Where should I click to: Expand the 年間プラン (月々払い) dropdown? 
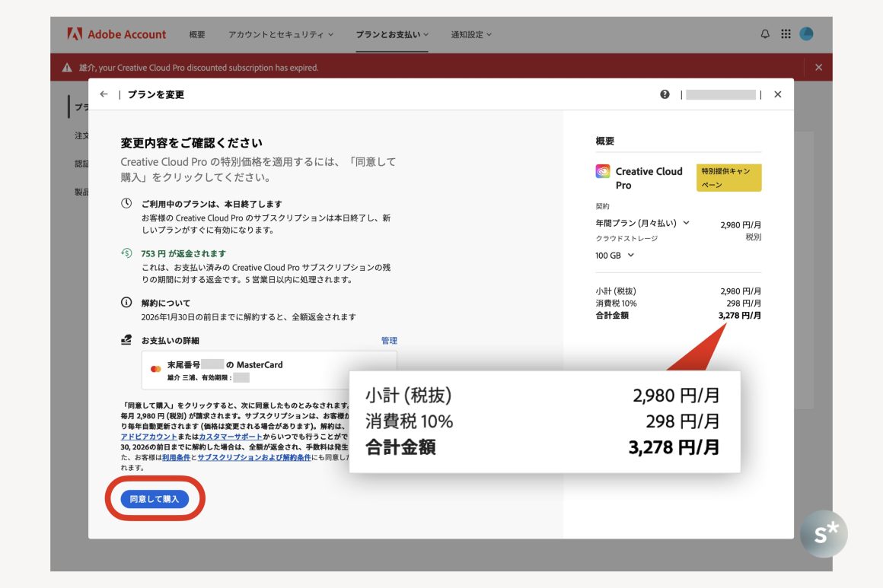tap(642, 224)
